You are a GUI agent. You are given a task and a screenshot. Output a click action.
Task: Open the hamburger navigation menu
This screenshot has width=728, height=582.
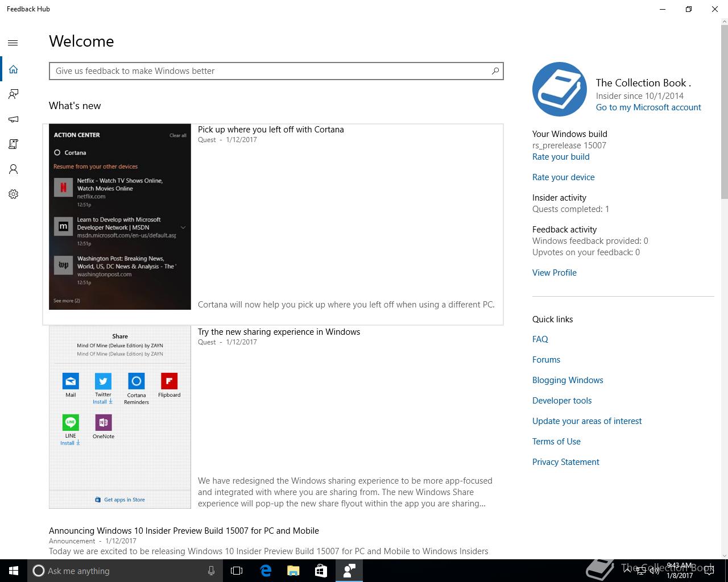click(13, 43)
